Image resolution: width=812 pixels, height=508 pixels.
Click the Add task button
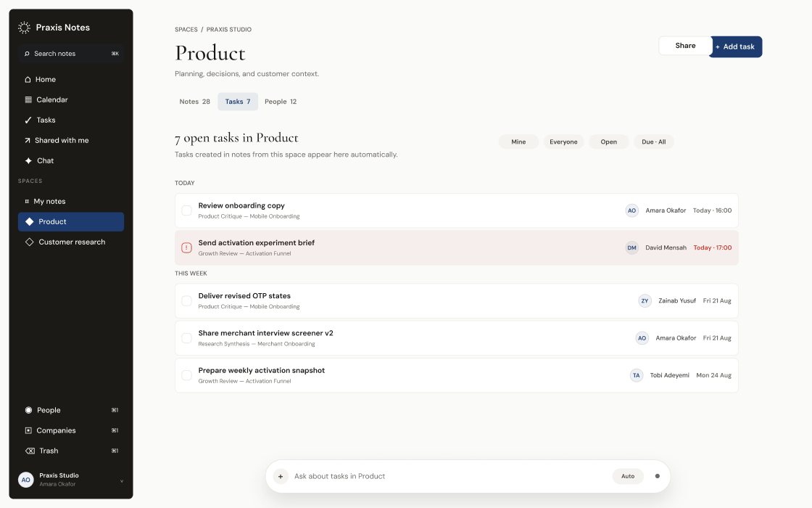point(735,46)
